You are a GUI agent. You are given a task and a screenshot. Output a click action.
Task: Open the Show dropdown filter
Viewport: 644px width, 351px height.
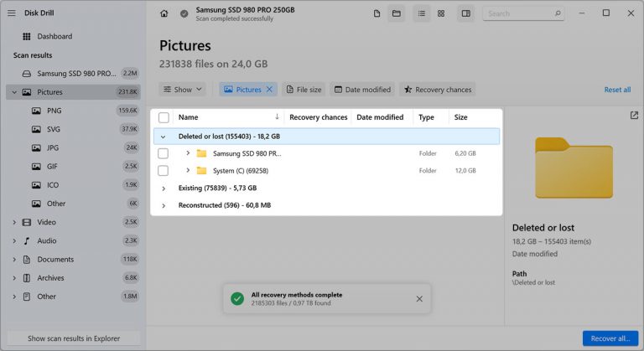(182, 89)
